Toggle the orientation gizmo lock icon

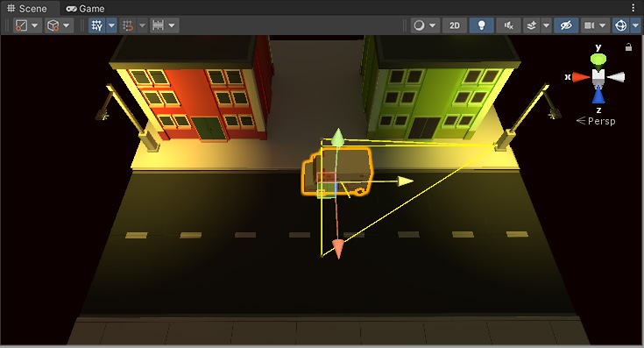click(628, 47)
